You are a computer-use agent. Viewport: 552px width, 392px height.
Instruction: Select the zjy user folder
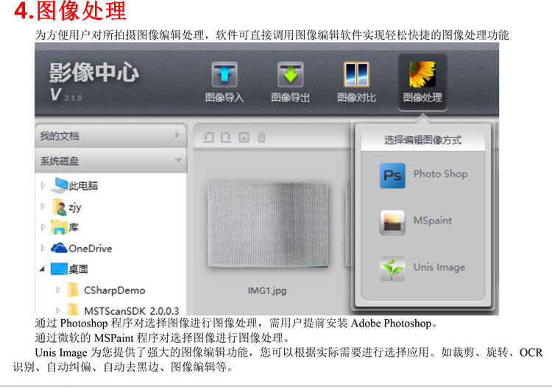[x=67, y=207]
